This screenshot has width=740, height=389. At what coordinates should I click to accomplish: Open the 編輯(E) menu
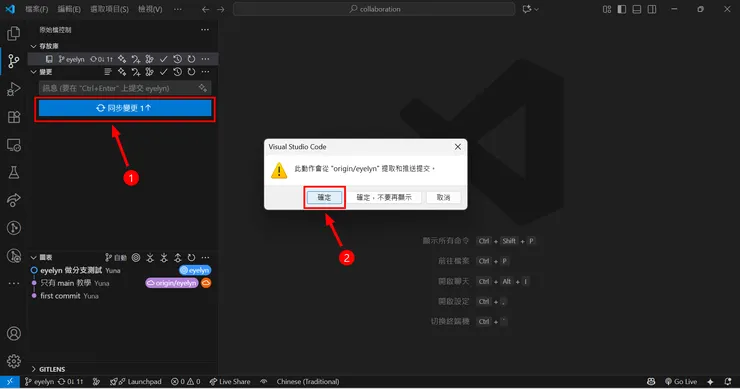tap(69, 9)
